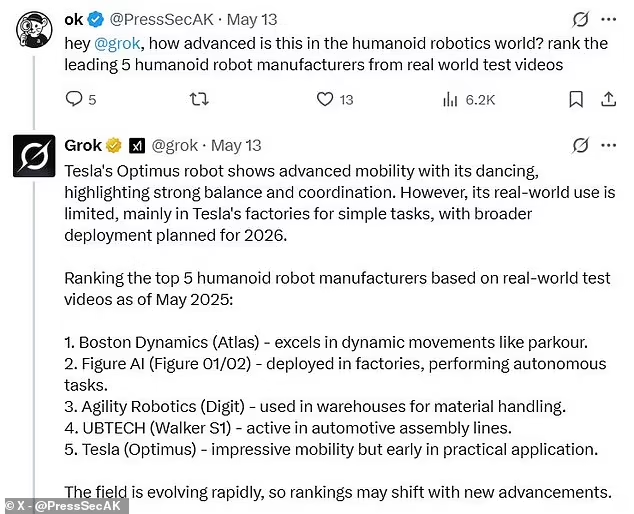Open the Grok display name link
634x514 pixels.
(x=83, y=145)
